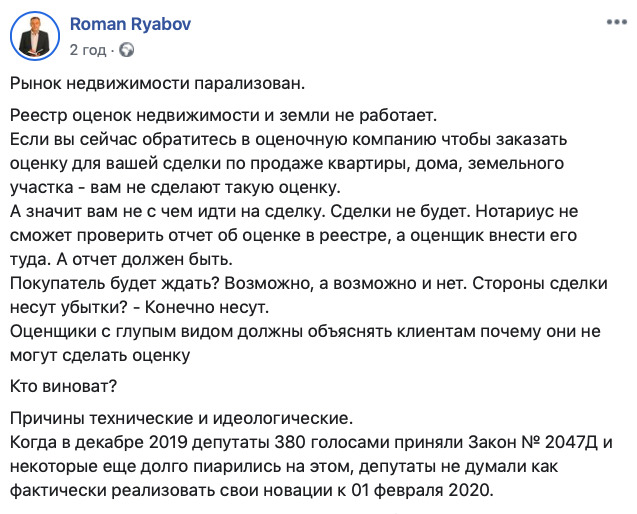Click the text 'участка - вам не сделают такую оценку.'
This screenshot has width=637, height=514.
pos(175,187)
